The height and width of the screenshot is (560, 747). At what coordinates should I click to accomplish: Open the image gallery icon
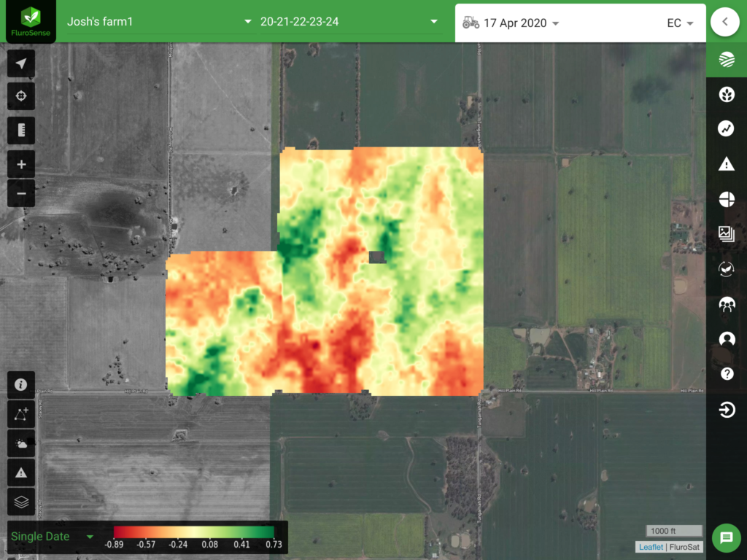(727, 234)
